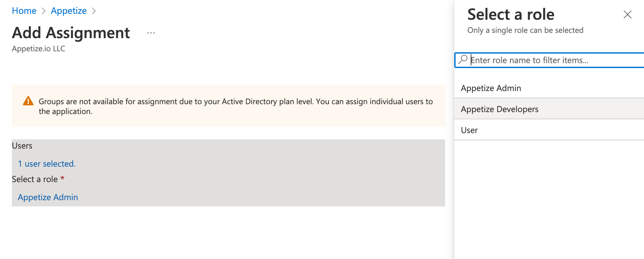Image resolution: width=644 pixels, height=259 pixels.
Task: Click the required asterisk next to Select a role
Action: coord(62,178)
